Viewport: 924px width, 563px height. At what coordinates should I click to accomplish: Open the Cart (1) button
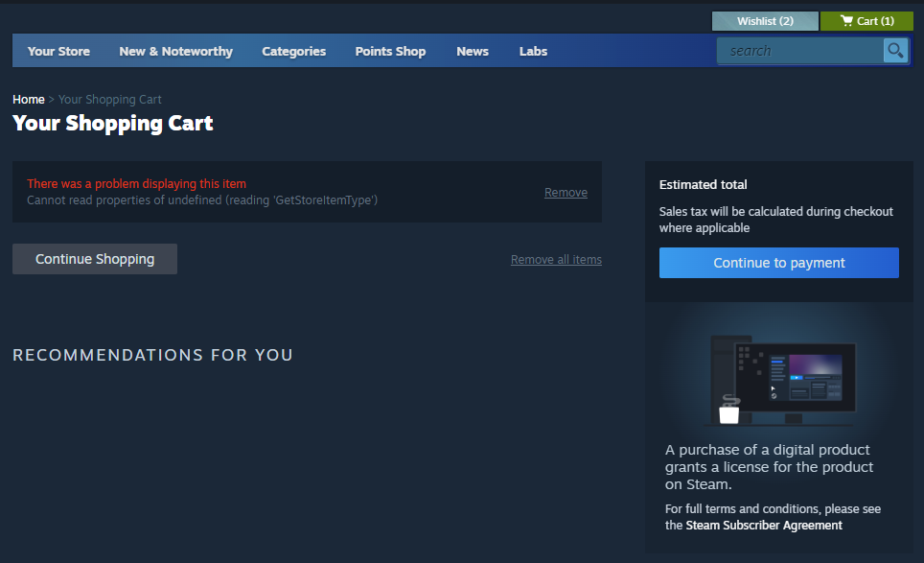coord(866,21)
